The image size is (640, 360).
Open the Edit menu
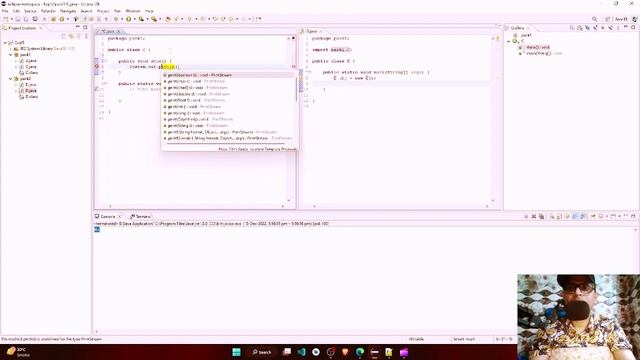click(16, 11)
